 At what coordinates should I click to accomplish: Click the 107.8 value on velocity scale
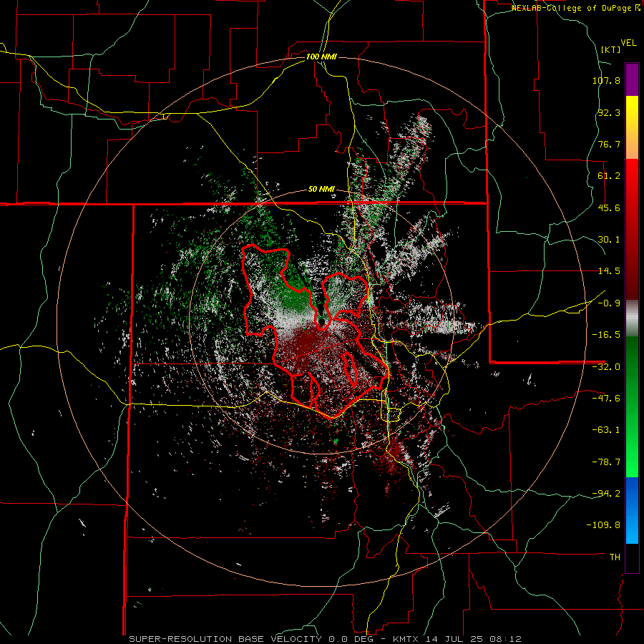(606, 80)
